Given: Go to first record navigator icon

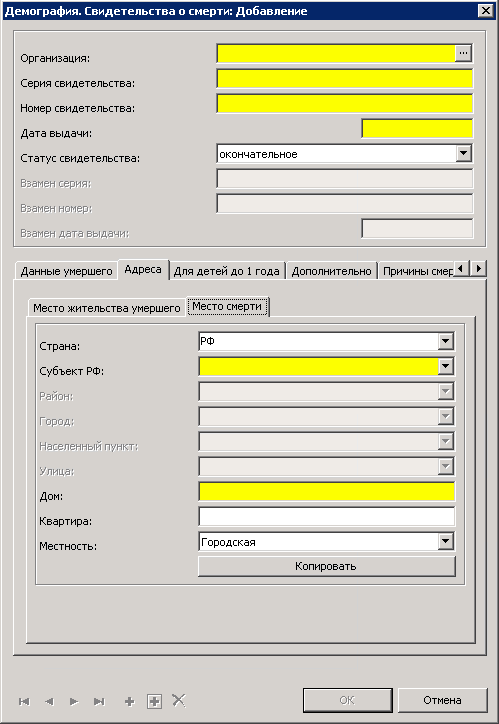Looking at the screenshot, I should [24, 701].
